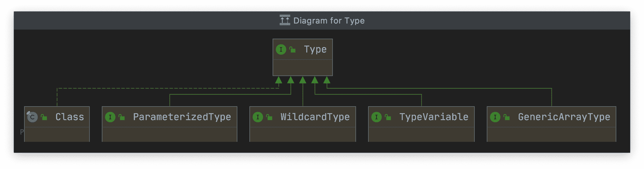Click the empty body of Type node
Image resolution: width=644 pixels, height=169 pixels.
tap(302, 68)
